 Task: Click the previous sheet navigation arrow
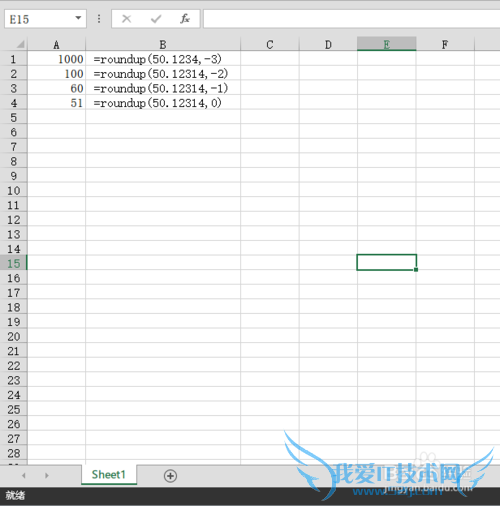[x=24, y=475]
